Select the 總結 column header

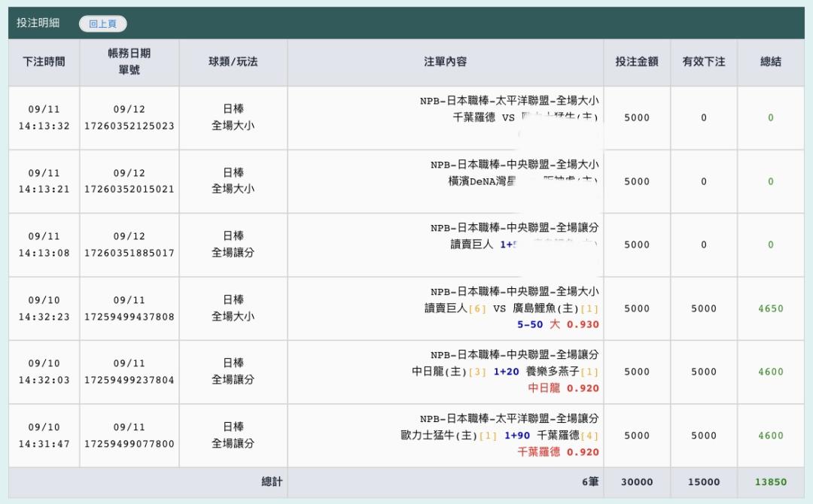coord(771,62)
